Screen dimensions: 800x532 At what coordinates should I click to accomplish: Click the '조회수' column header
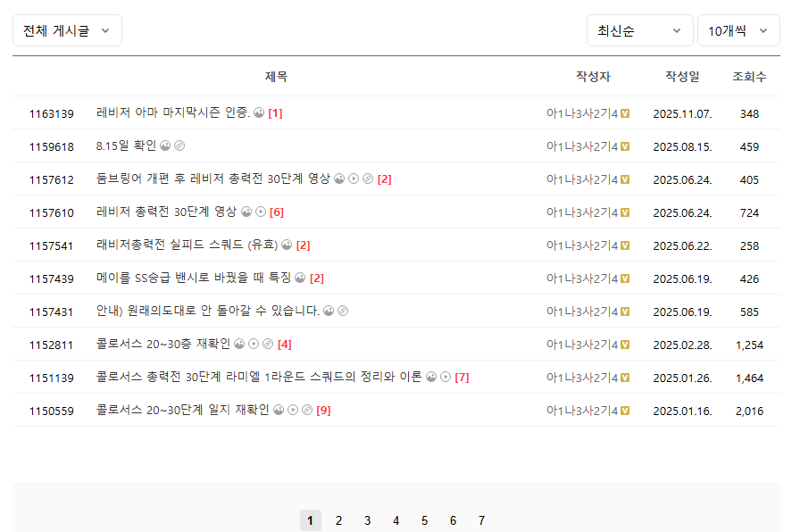coord(749,77)
